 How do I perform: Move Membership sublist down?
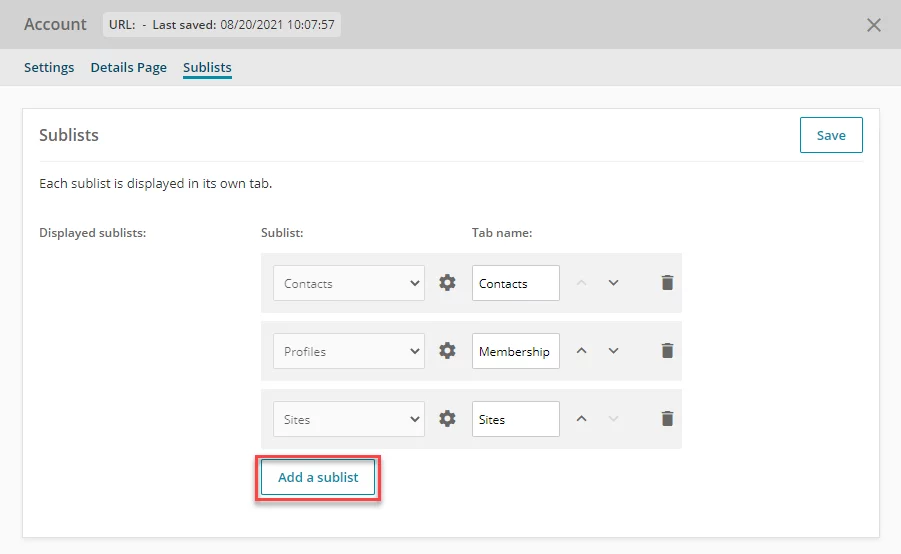pos(613,351)
